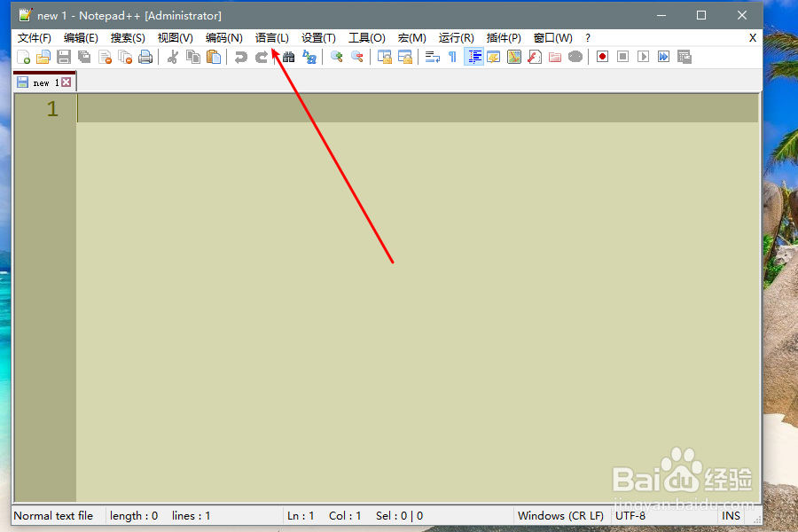Open the 语言(L) menu

(272, 38)
